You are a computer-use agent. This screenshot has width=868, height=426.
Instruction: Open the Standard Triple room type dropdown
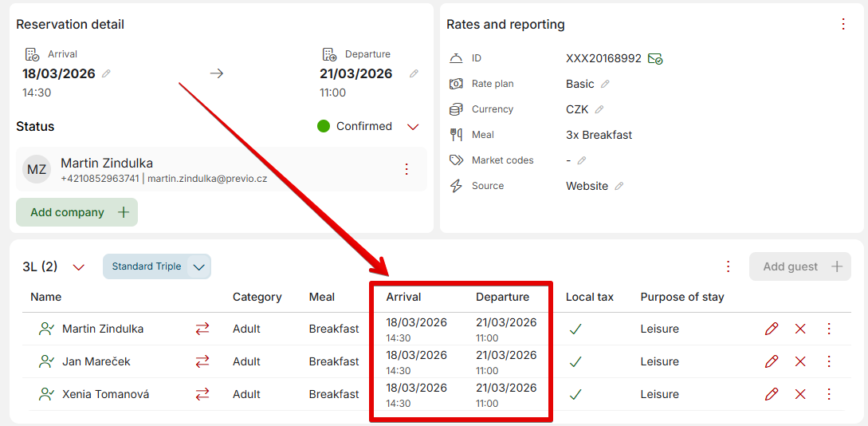[x=199, y=266]
